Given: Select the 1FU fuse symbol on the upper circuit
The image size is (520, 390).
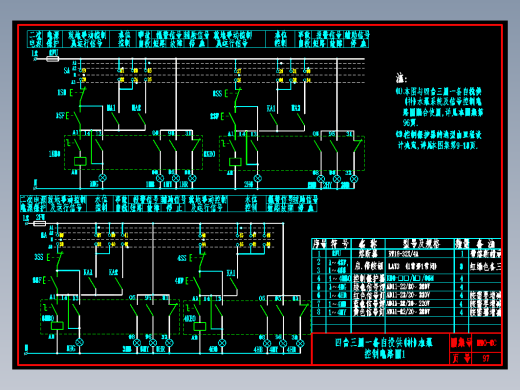Looking at the screenshot, I should (x=52, y=59).
